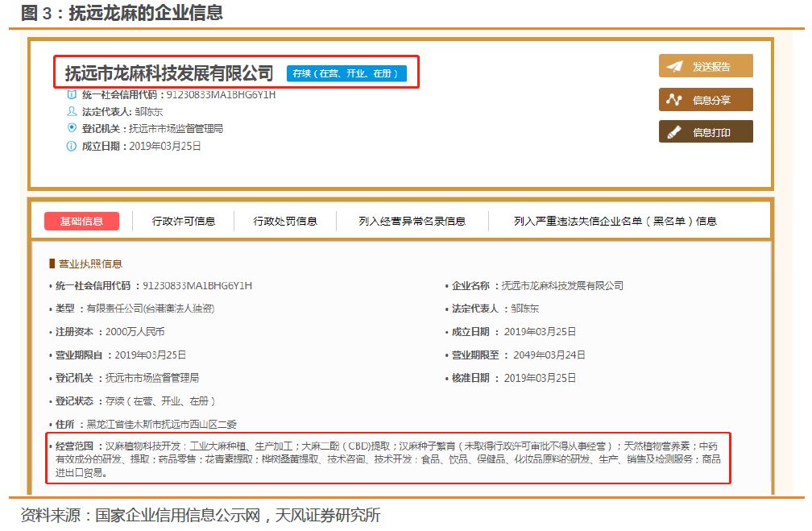Click the 企业名称 value in license details
The width and height of the screenshot is (812, 531).
click(x=562, y=285)
